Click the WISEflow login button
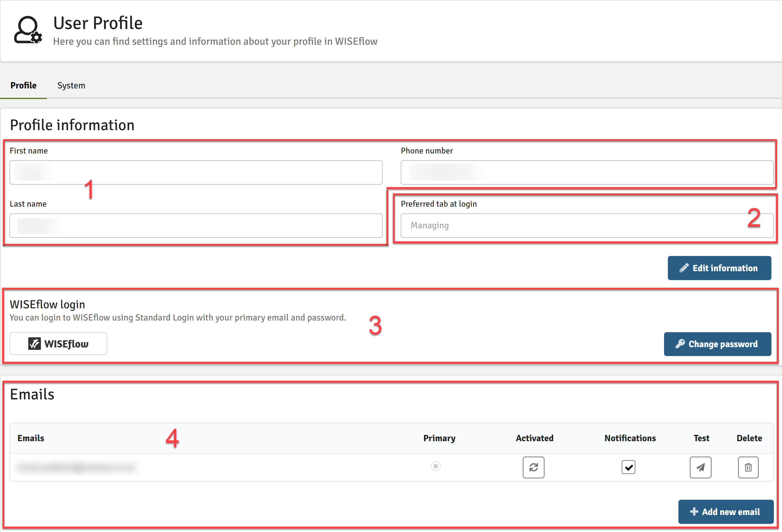Viewport: 782px width, 532px height. [x=58, y=344]
